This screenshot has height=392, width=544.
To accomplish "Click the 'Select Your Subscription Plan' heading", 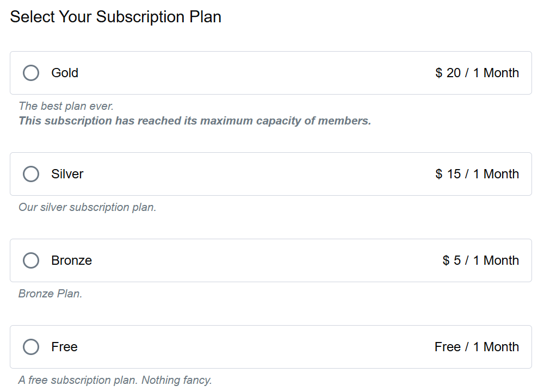I will coord(115,17).
